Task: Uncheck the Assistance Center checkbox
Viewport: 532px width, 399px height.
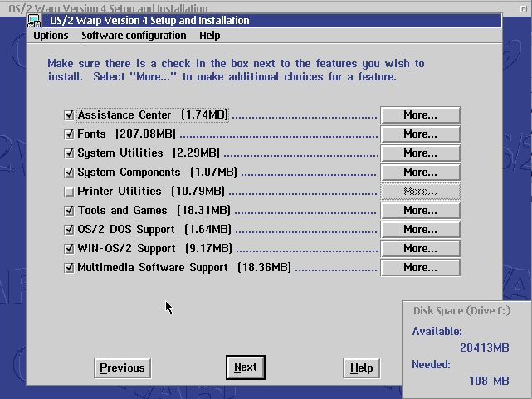Action: [x=69, y=115]
